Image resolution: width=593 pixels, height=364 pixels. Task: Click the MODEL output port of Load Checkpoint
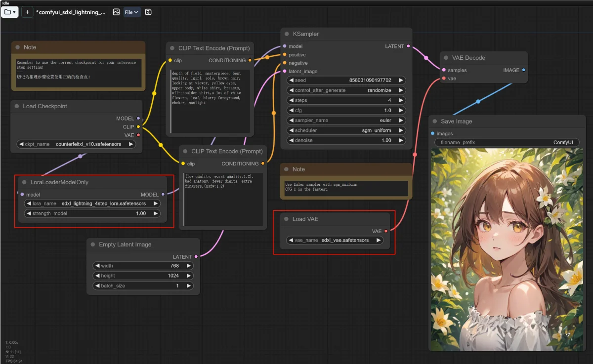tap(138, 119)
